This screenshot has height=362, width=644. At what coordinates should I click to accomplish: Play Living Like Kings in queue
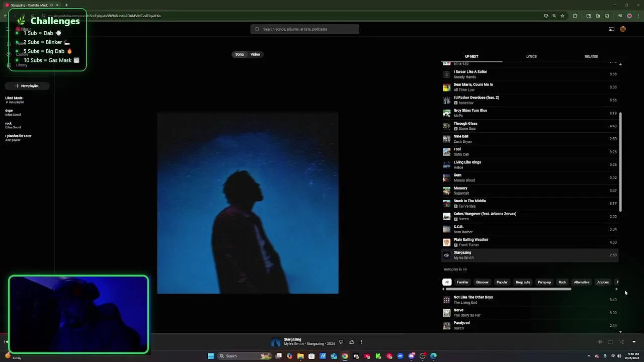(x=530, y=165)
